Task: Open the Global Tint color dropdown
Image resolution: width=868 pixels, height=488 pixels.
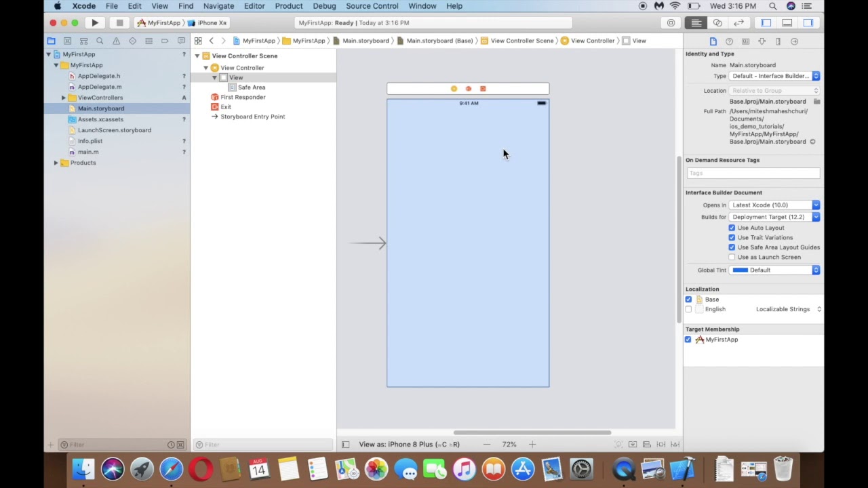Action: pos(774,270)
